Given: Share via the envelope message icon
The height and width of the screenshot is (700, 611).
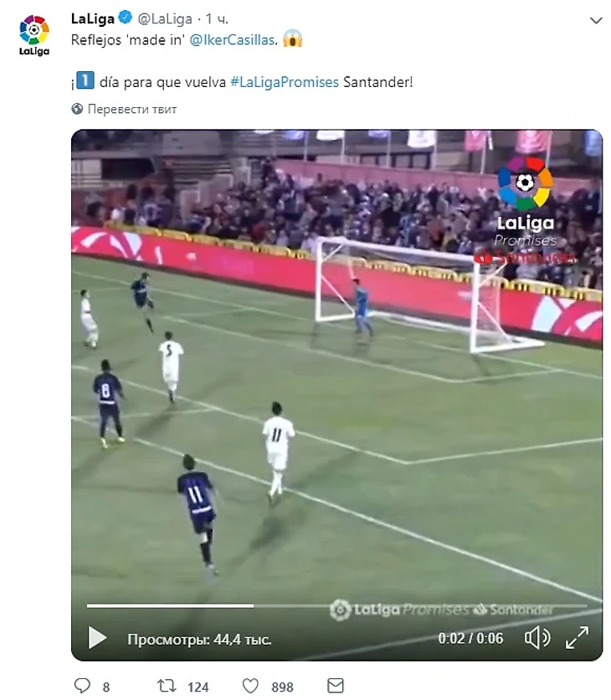Looking at the screenshot, I should tap(335, 685).
